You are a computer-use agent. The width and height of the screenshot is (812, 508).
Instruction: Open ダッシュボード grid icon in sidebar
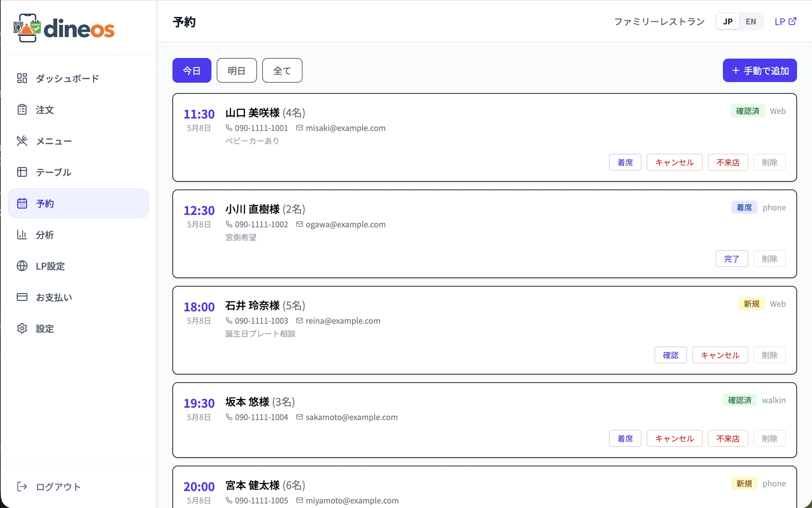click(x=22, y=78)
